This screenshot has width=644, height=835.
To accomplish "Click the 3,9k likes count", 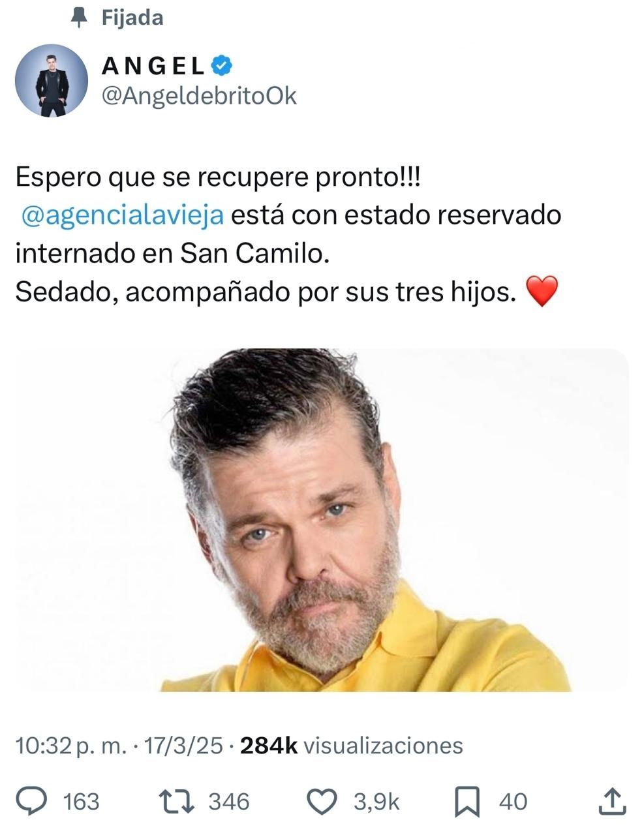I will tap(376, 802).
